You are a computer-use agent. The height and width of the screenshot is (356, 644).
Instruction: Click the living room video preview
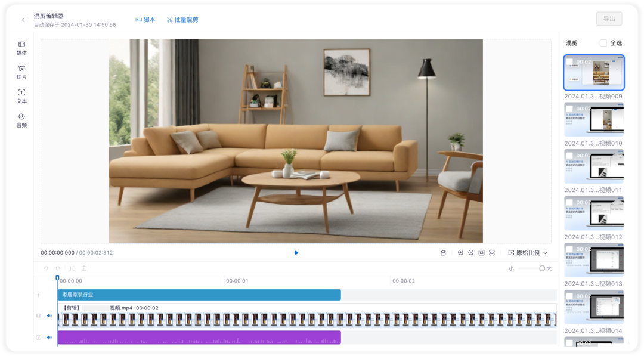pyautogui.click(x=296, y=141)
